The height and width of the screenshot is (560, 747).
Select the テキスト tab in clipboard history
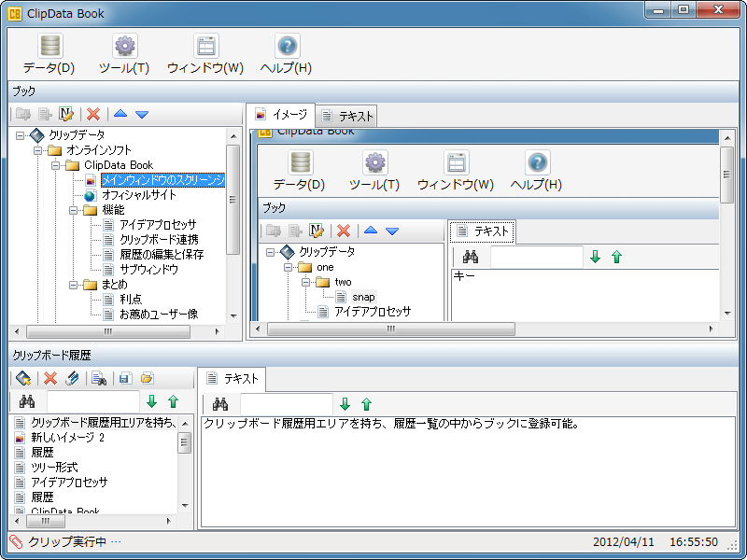click(x=232, y=379)
